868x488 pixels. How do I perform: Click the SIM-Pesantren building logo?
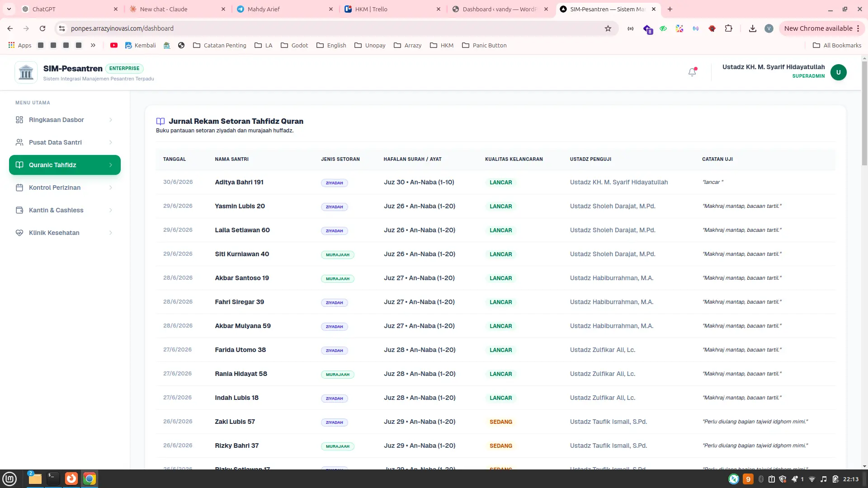[x=26, y=72]
